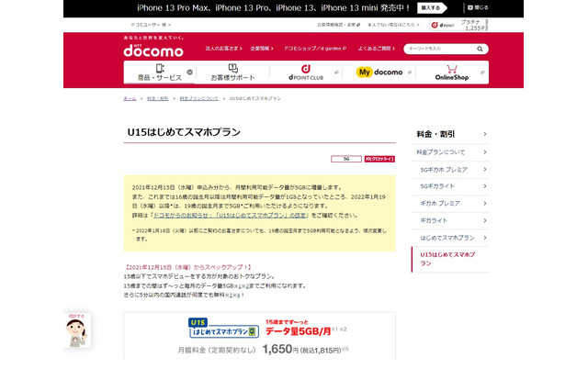Close the iPhone 13 banner
588x391 pixels.
(478, 7)
